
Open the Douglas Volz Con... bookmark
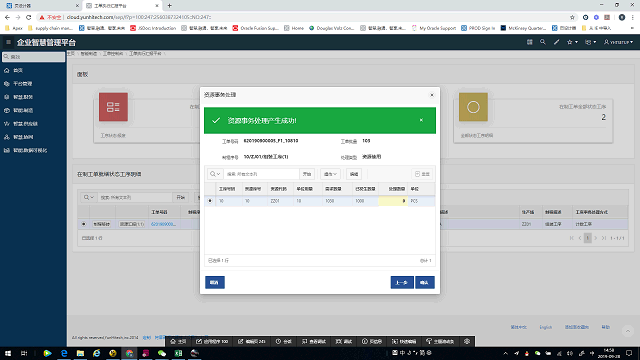[331, 28]
